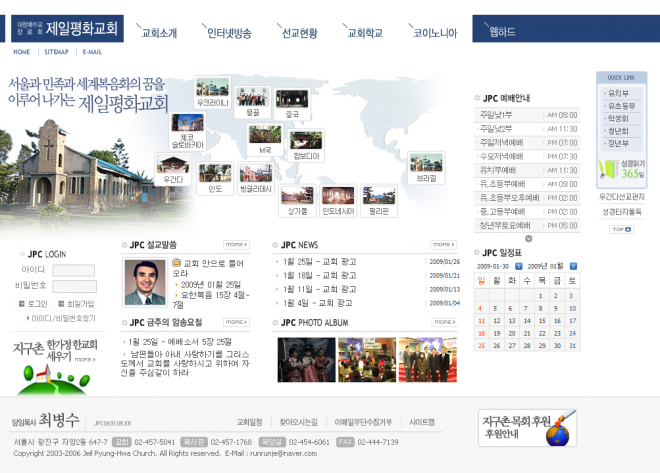Select the 유치부 quick link
660x473 pixels.
pyautogui.click(x=618, y=93)
